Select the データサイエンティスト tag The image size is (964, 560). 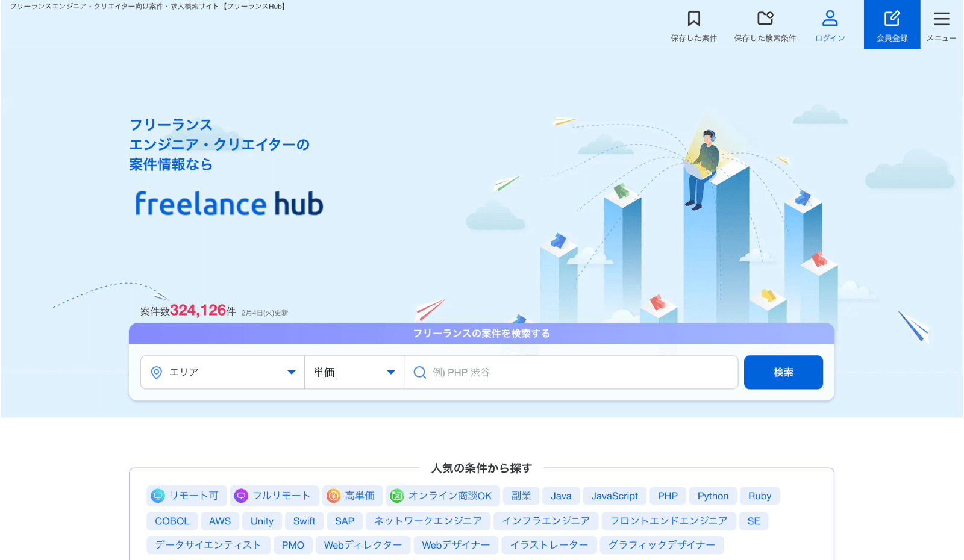click(208, 545)
